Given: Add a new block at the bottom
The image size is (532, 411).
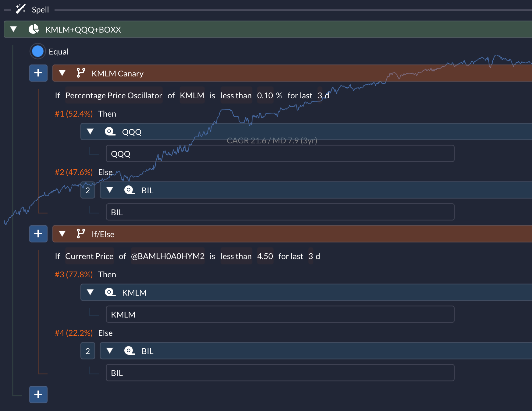Looking at the screenshot, I should tap(38, 395).
